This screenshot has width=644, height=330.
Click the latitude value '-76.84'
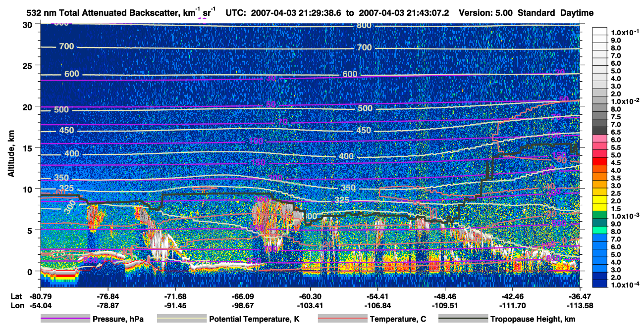click(108, 297)
